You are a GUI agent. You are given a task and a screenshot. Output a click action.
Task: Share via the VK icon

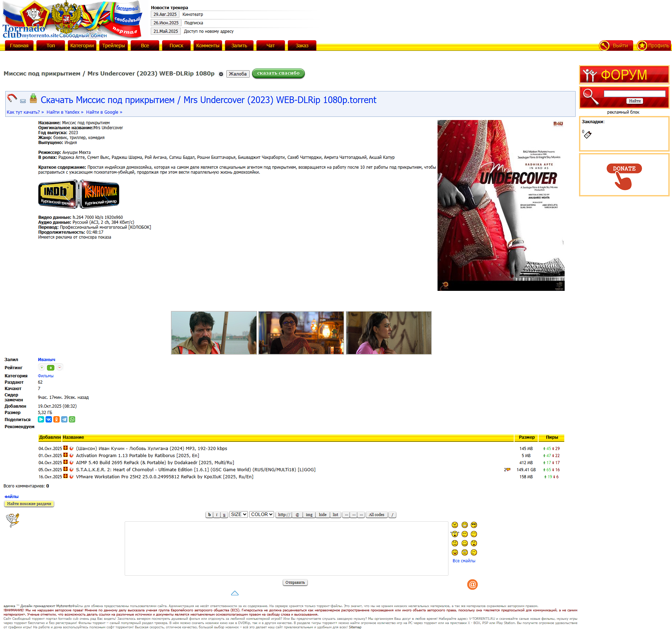(49, 419)
